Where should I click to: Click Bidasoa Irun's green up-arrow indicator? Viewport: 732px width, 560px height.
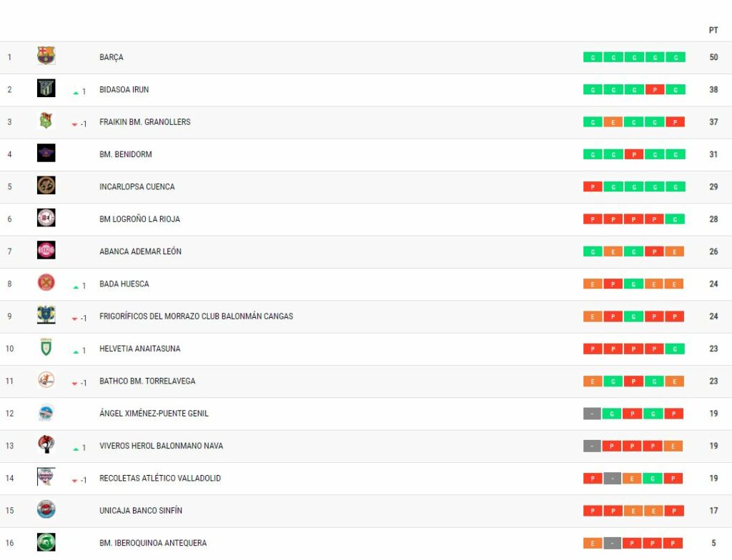point(76,93)
